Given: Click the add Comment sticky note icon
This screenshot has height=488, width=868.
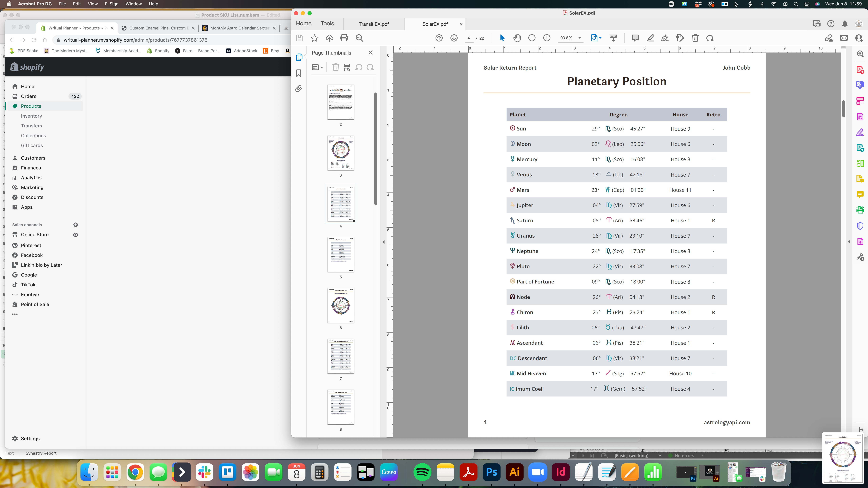Looking at the screenshot, I should click(635, 38).
